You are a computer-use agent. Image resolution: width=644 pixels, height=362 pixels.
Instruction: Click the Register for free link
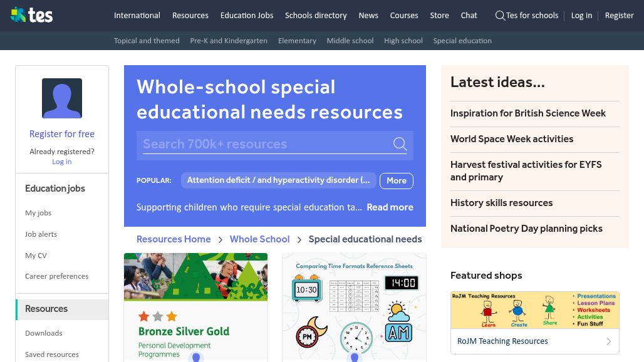62,134
